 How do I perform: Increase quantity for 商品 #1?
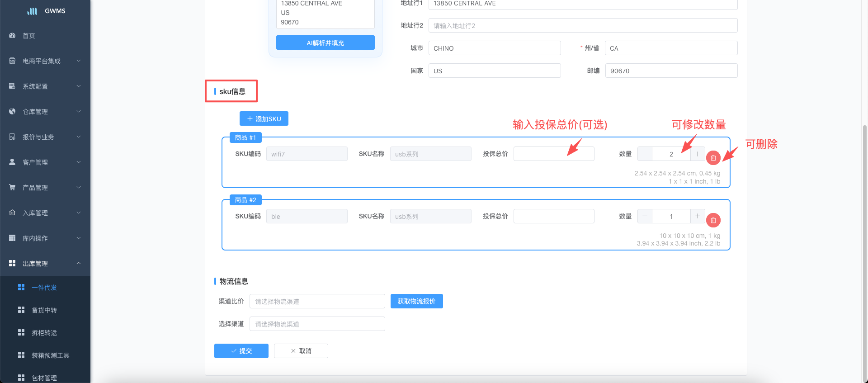(x=698, y=154)
